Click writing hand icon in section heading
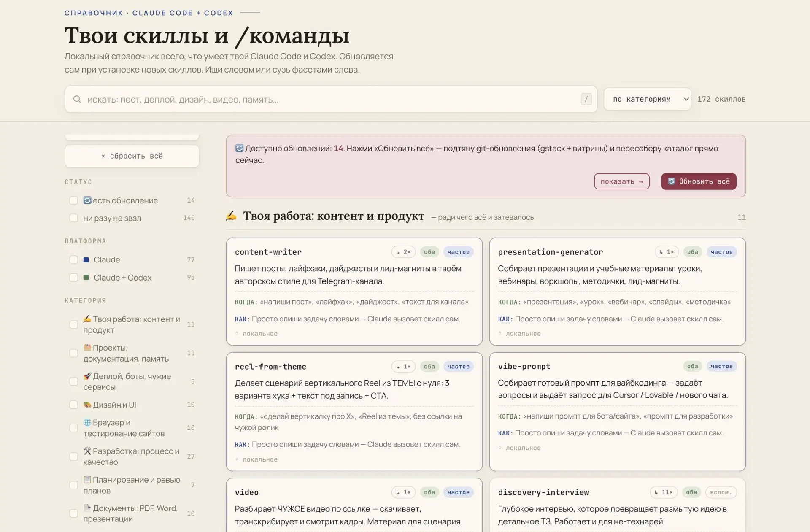The width and height of the screenshot is (810, 532). click(x=231, y=216)
